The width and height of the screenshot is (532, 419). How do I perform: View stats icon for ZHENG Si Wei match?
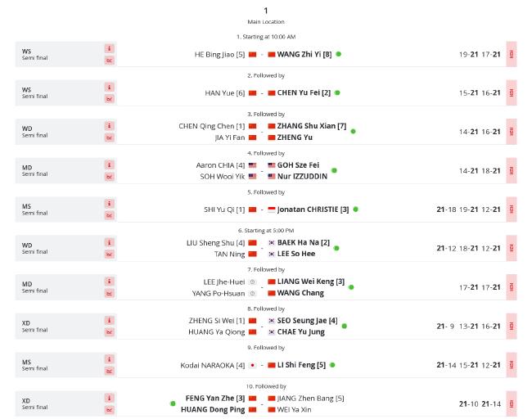109,331
